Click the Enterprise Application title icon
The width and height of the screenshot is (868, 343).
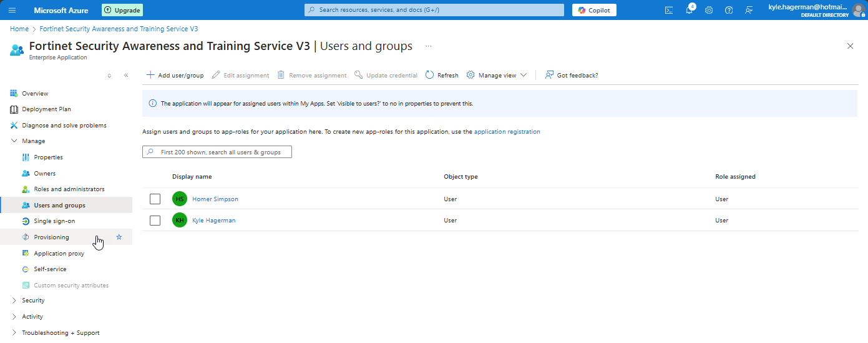[x=17, y=50]
